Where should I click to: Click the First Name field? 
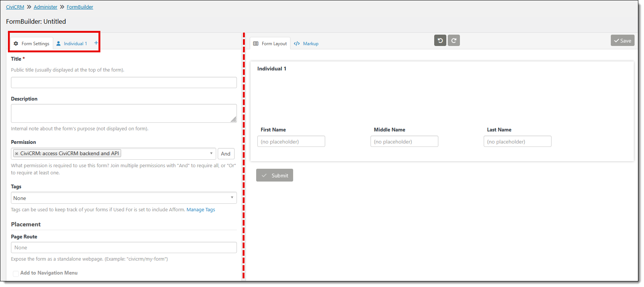291,142
